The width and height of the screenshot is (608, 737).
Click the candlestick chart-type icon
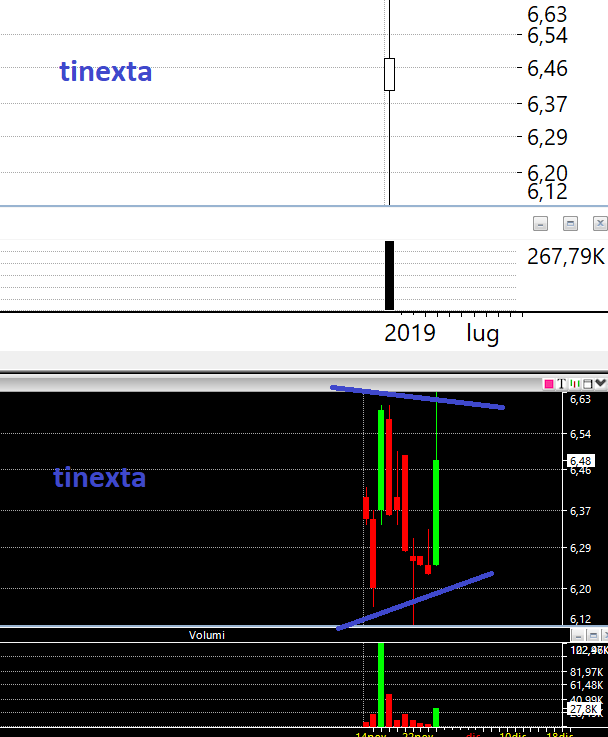click(574, 384)
